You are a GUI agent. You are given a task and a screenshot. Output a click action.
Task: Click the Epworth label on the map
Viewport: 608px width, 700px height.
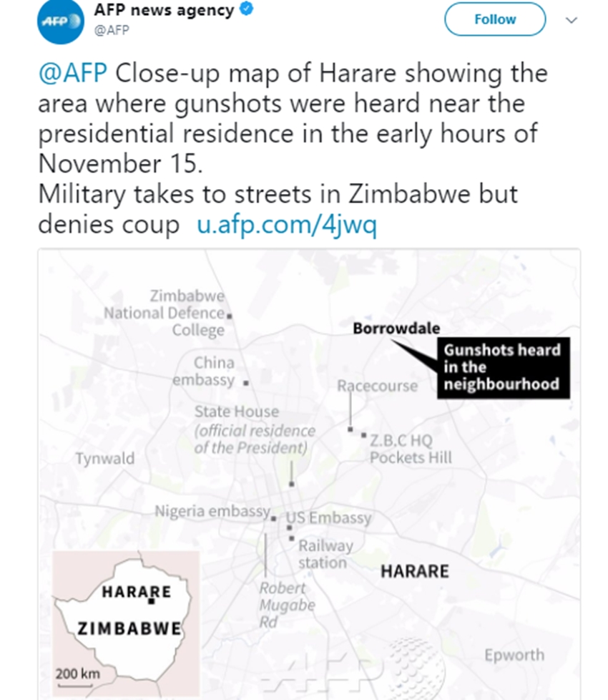pyautogui.click(x=514, y=655)
